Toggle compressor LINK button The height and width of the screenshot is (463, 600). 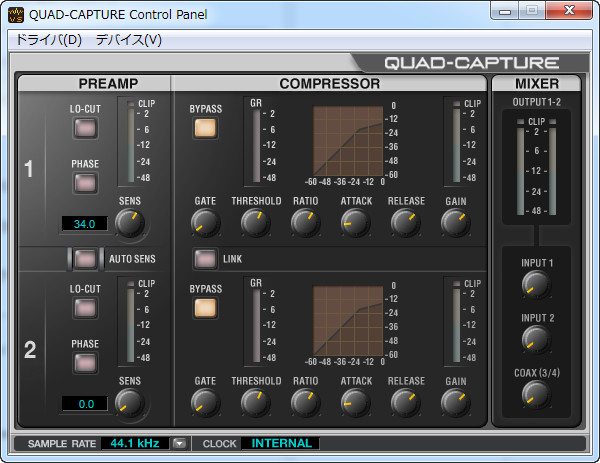coord(205,259)
